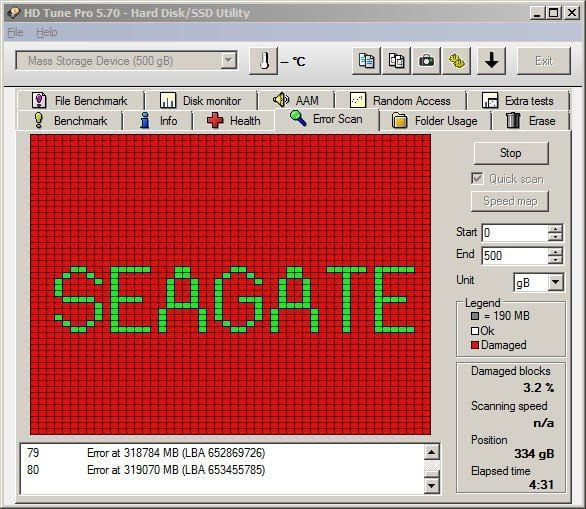
Task: Click the down arrow minimize-to-tray icon
Action: click(491, 61)
